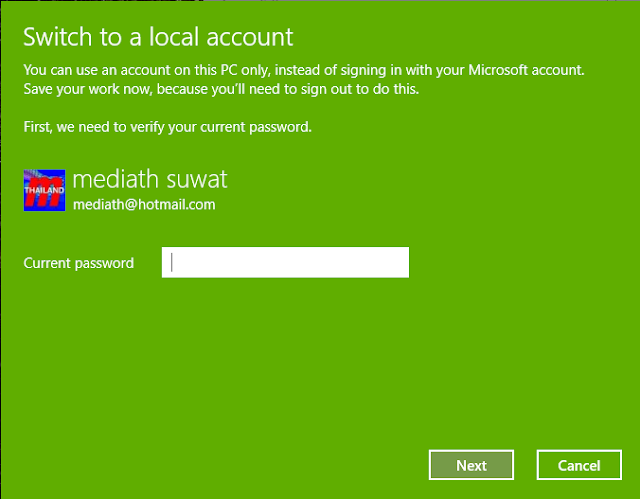Click the 'Switch to a local account' heading

[158, 37]
